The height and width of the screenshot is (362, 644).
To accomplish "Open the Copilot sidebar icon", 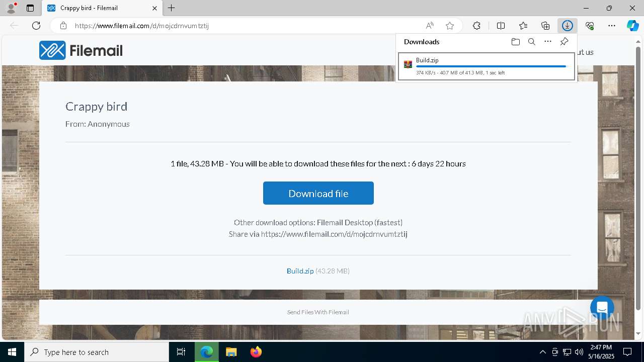I will tap(633, 26).
